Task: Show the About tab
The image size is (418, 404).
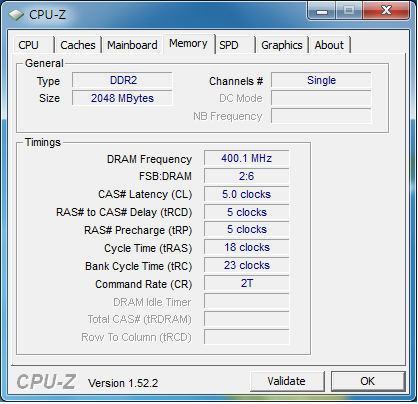Action: coord(329,45)
